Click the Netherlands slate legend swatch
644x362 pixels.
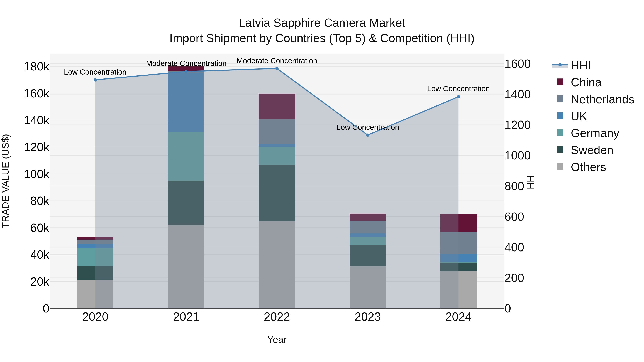pyautogui.click(x=560, y=99)
